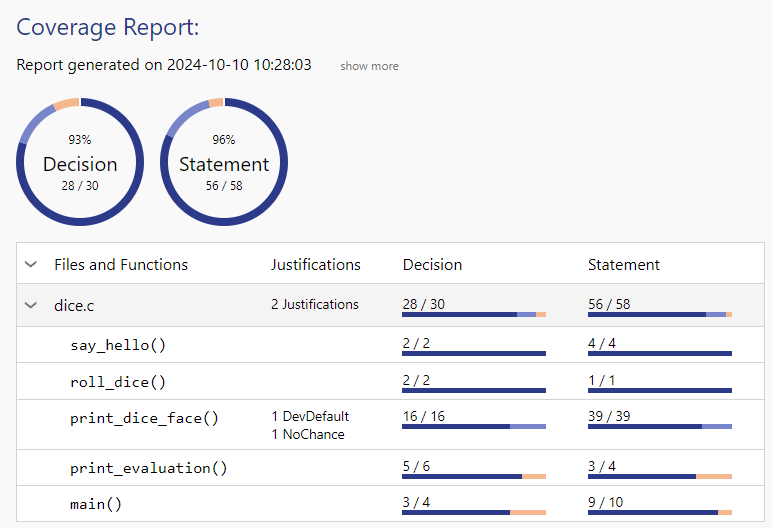Image resolution: width=772 pixels, height=528 pixels.
Task: Click print_evaluation() Decision coverage bar
Action: tap(473, 476)
